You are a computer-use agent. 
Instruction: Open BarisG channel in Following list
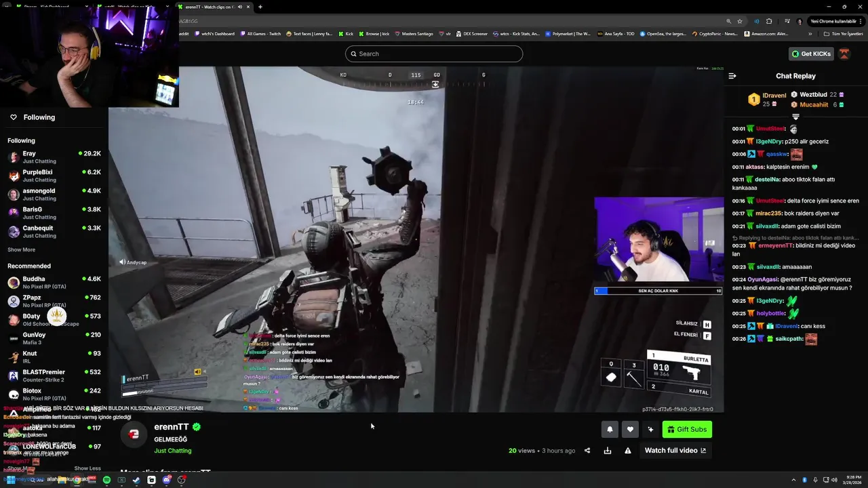click(x=54, y=213)
